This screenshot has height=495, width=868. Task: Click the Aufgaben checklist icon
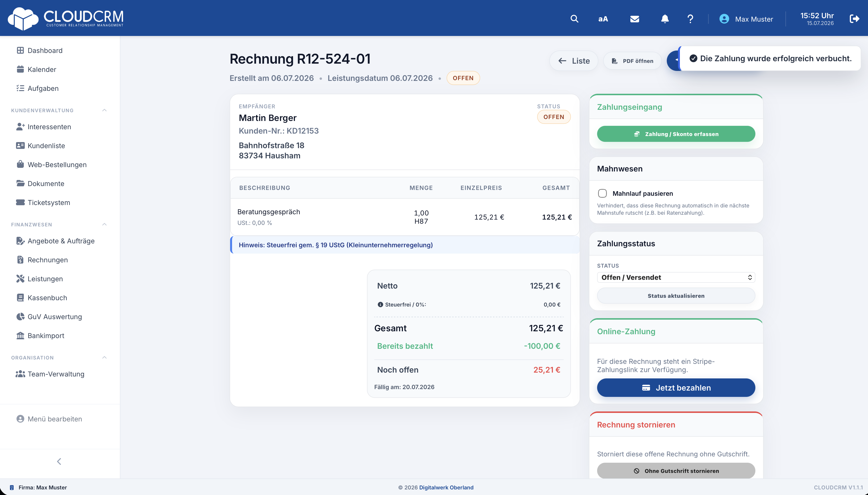click(x=20, y=88)
